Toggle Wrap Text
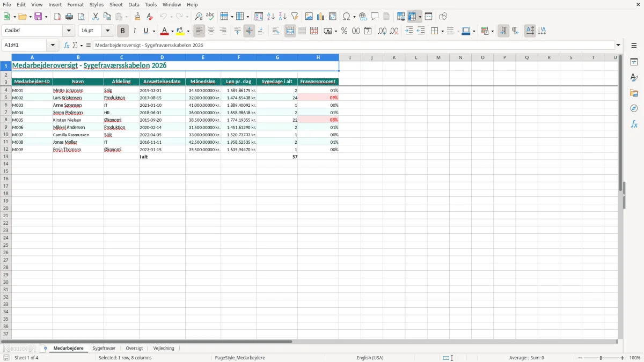The width and height of the screenshot is (644, 362). coord(276,31)
